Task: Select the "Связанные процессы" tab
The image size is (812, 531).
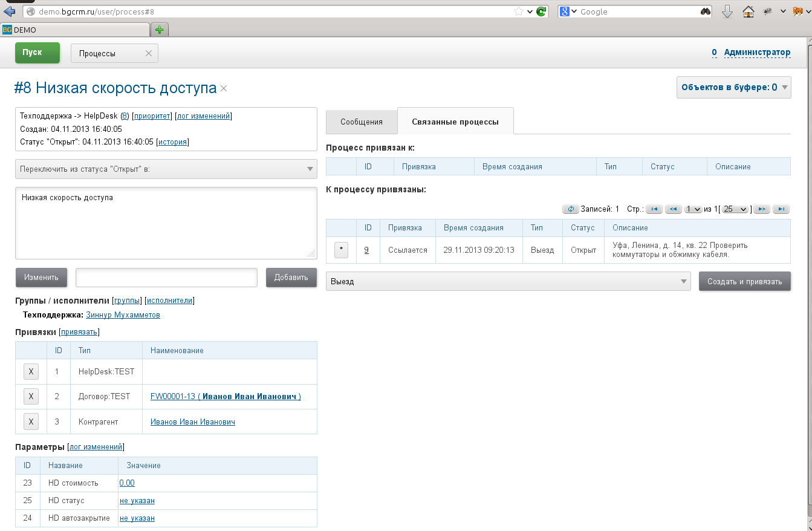Action: 455,122
